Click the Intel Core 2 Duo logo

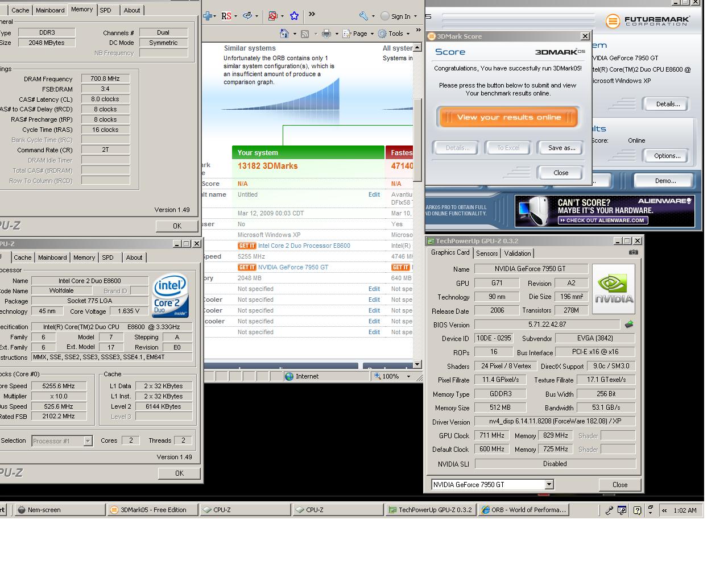[x=170, y=296]
